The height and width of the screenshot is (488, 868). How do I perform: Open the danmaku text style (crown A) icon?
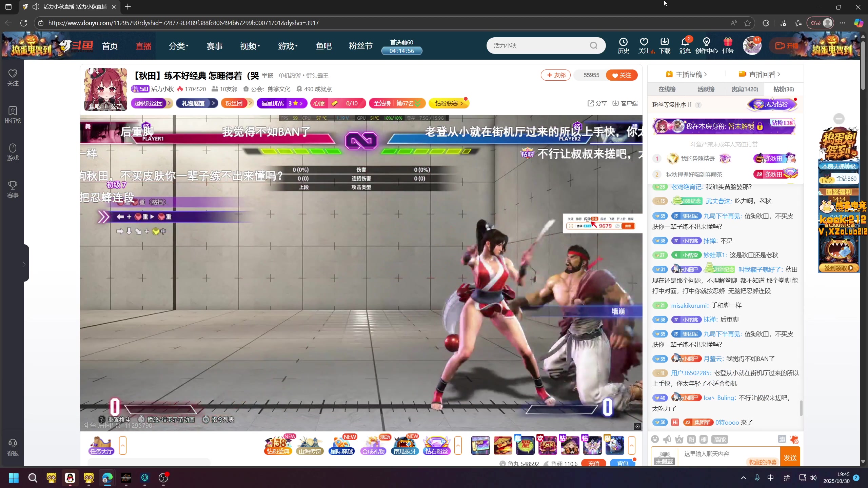tap(679, 440)
